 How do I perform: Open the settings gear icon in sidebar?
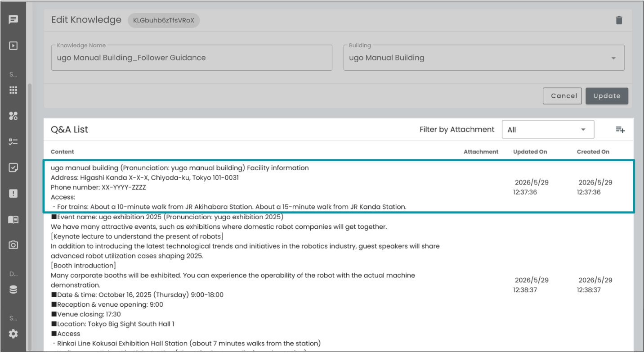(13, 334)
